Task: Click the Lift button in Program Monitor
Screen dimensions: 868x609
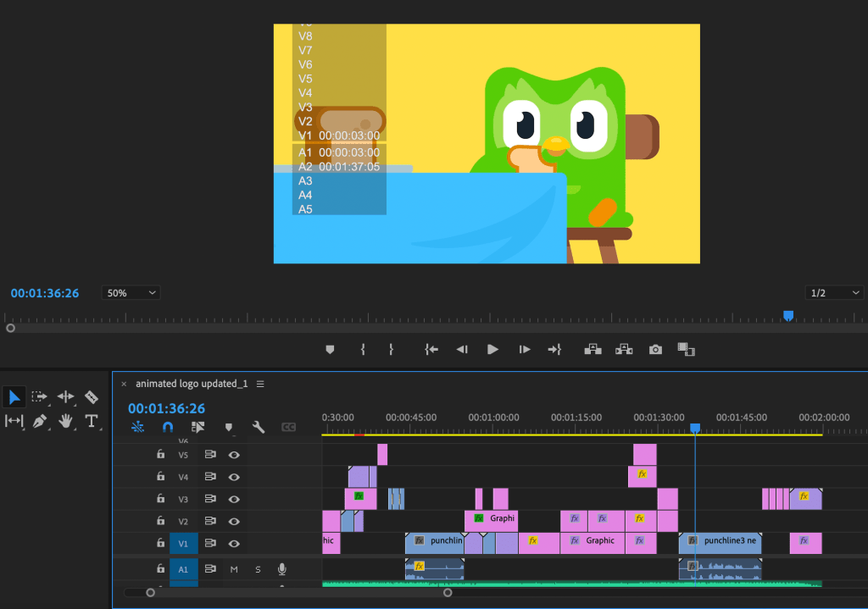Action: 594,349
